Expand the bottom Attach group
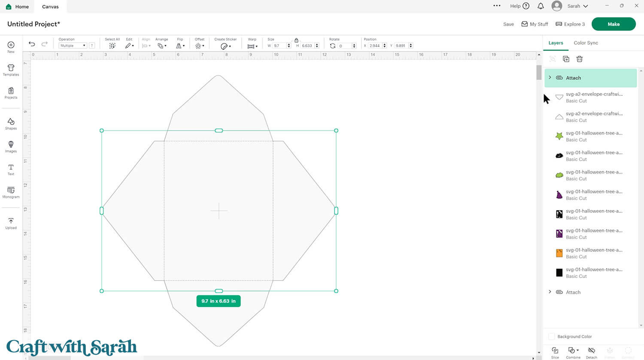Viewport: 644px width, 360px height. coord(550,292)
